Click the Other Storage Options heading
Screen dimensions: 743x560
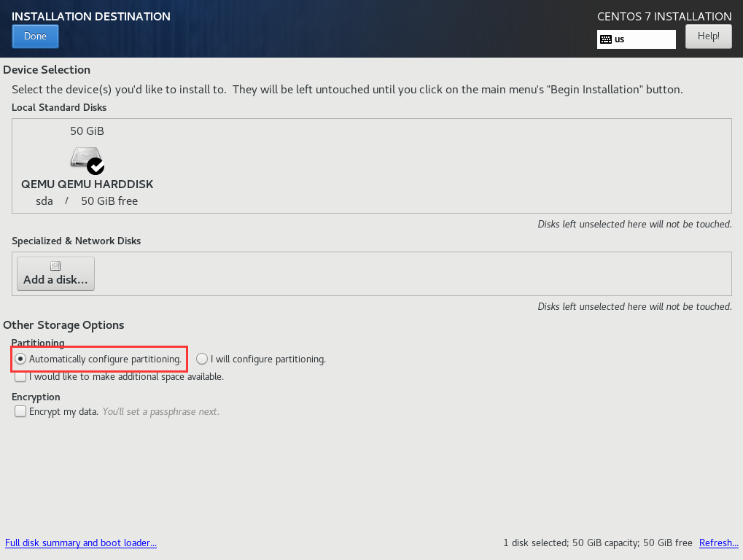tap(63, 325)
